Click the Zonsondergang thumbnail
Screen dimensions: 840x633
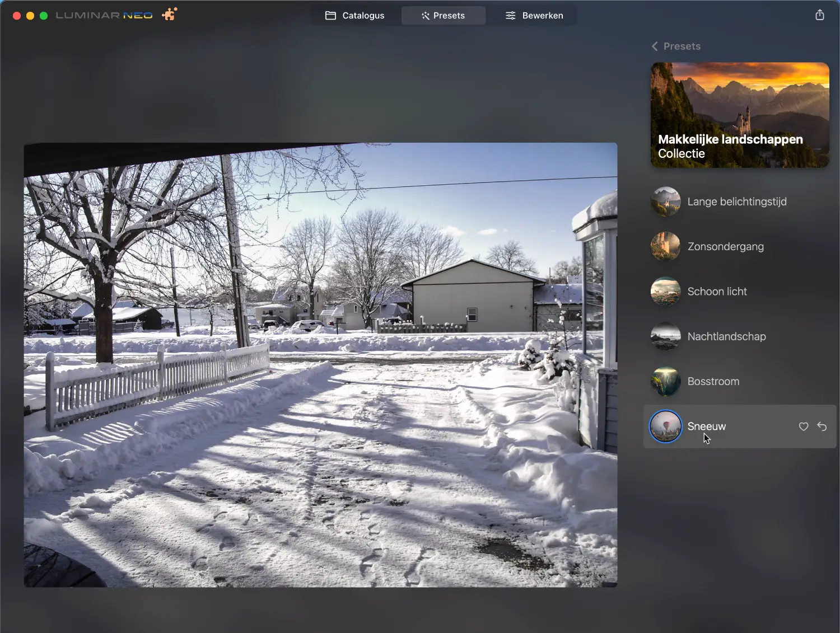click(x=666, y=246)
